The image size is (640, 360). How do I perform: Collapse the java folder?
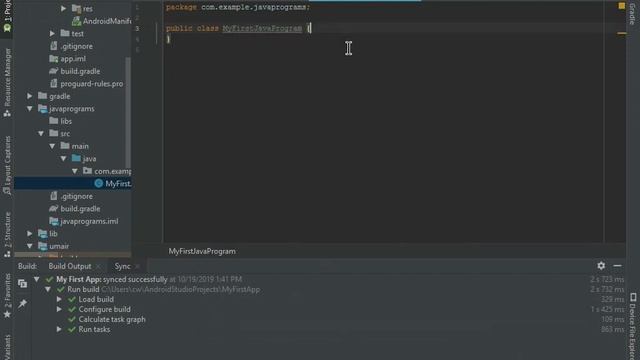point(63,158)
